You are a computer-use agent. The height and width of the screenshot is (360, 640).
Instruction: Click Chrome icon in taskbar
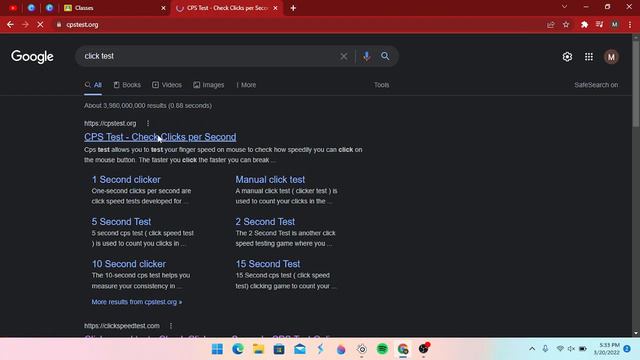[403, 349]
